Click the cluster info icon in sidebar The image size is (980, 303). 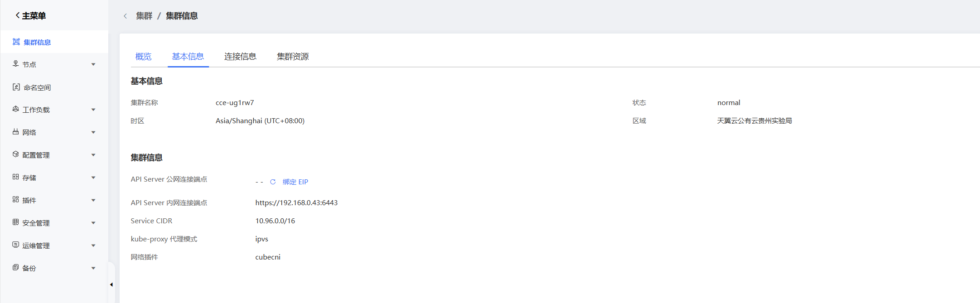tap(16, 42)
